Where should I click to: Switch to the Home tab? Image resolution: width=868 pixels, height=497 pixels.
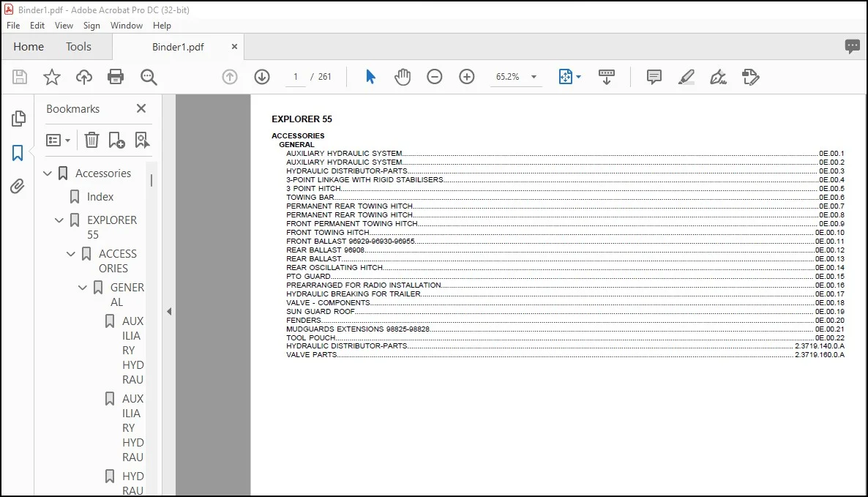pos(29,47)
